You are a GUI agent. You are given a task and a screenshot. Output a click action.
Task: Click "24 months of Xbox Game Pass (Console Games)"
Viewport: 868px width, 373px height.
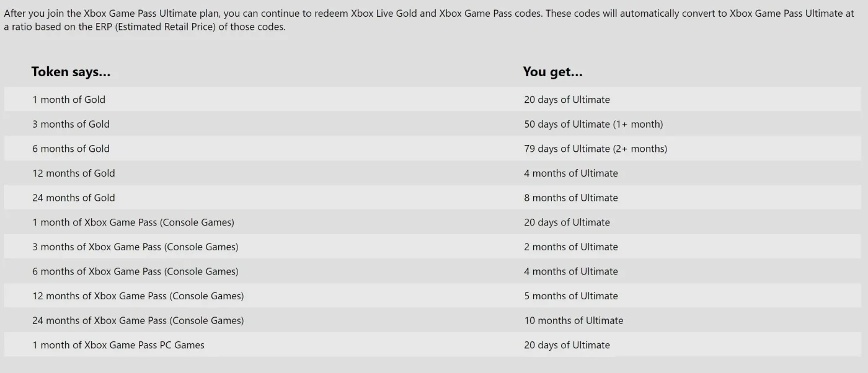[x=138, y=321]
